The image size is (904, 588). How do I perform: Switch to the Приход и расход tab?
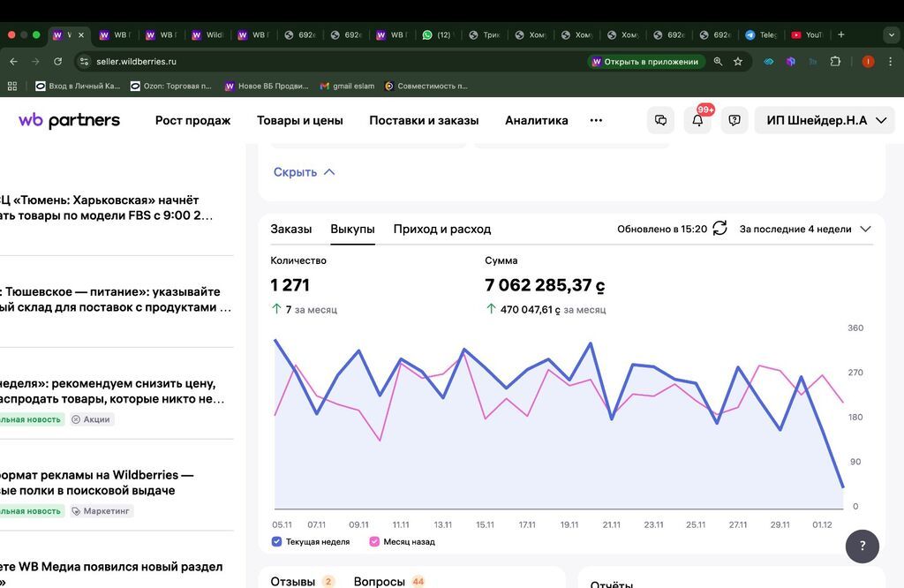[442, 229]
